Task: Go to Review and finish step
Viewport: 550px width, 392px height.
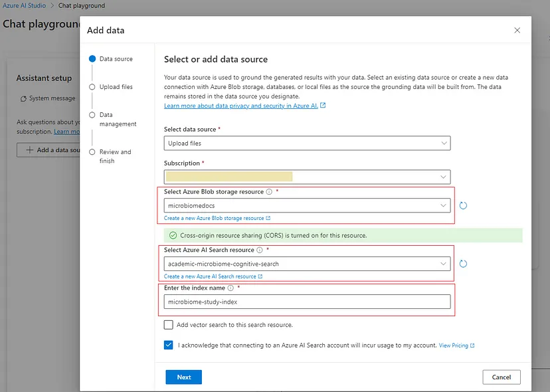Action: (x=110, y=156)
